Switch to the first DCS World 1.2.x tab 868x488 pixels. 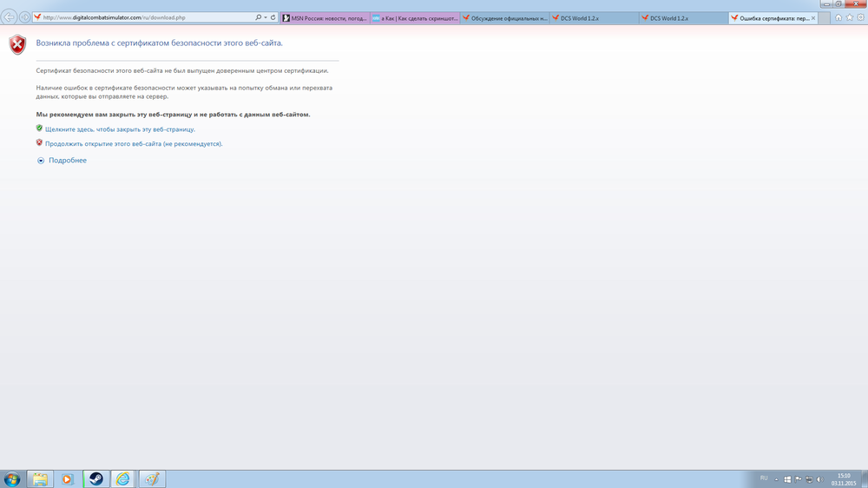coord(595,18)
